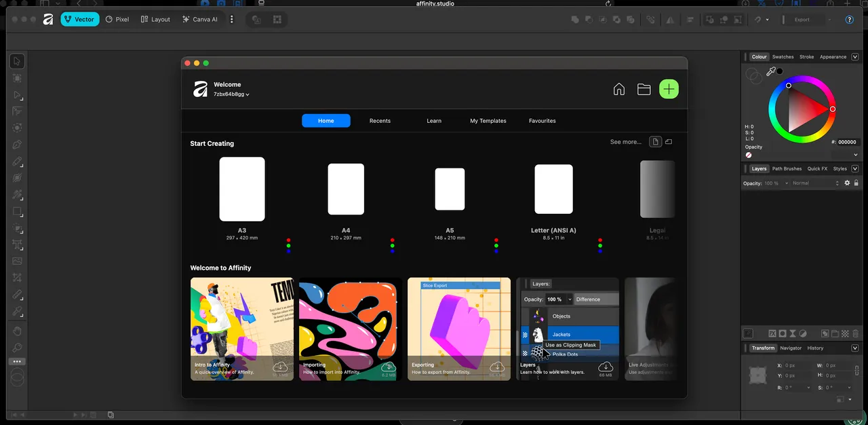868x425 pixels.
Task: Switch to the Layout studio mode
Action: [155, 20]
